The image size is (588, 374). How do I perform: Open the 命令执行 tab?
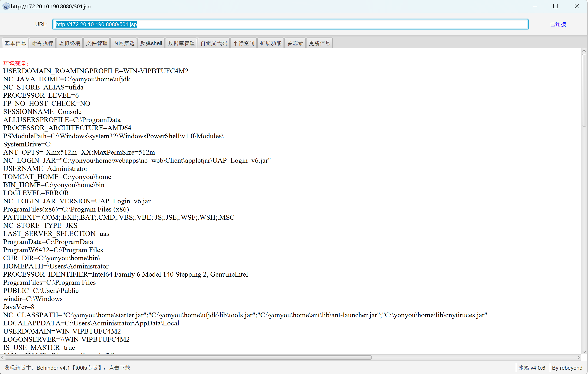pyautogui.click(x=43, y=43)
